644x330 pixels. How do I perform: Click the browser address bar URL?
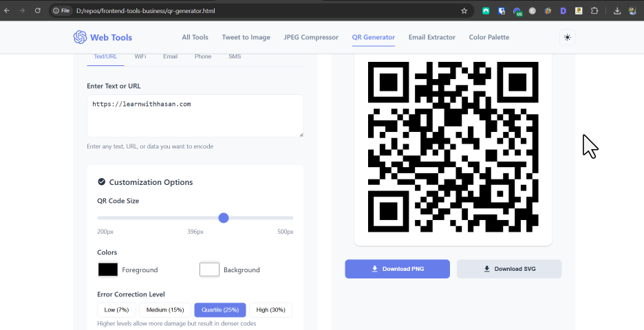pyautogui.click(x=146, y=11)
